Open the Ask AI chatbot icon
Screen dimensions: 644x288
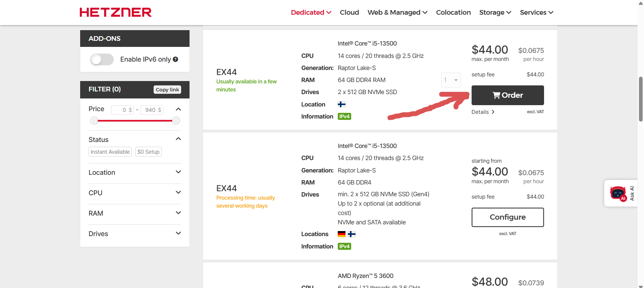[618, 193]
